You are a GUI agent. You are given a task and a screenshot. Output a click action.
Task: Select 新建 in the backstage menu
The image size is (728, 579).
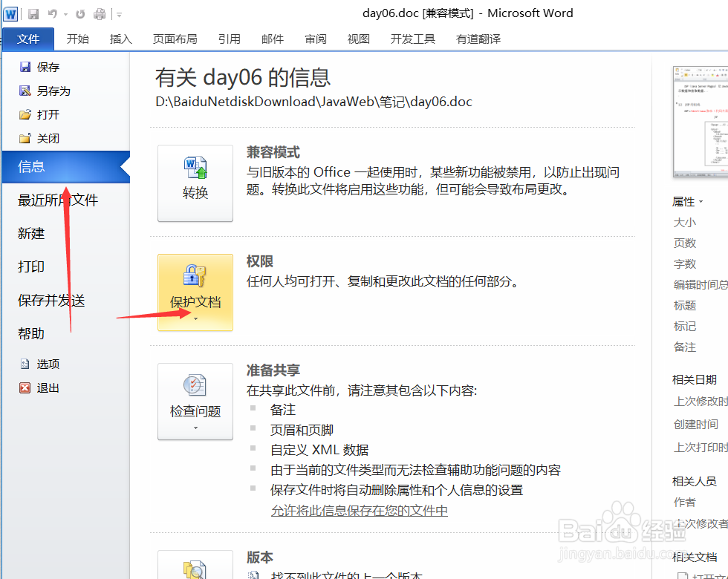point(31,233)
